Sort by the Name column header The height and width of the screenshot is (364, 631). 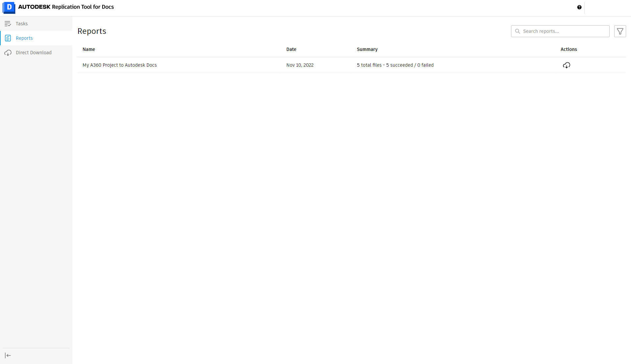[89, 49]
